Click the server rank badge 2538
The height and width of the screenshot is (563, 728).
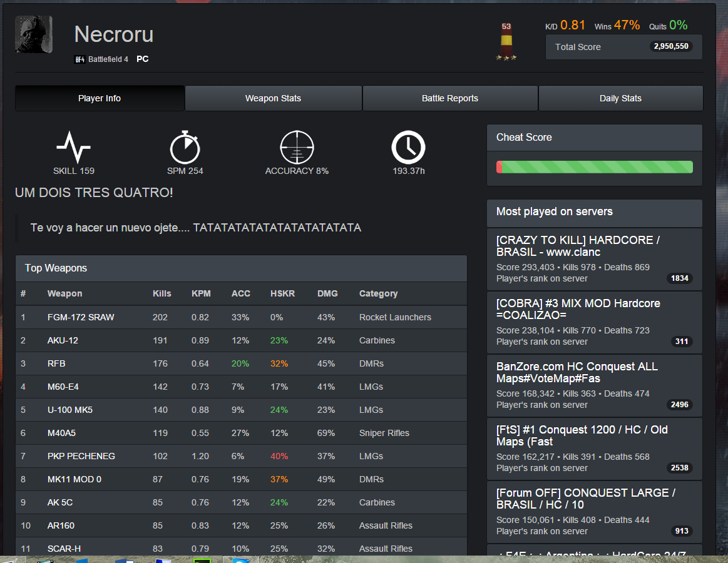(x=680, y=467)
